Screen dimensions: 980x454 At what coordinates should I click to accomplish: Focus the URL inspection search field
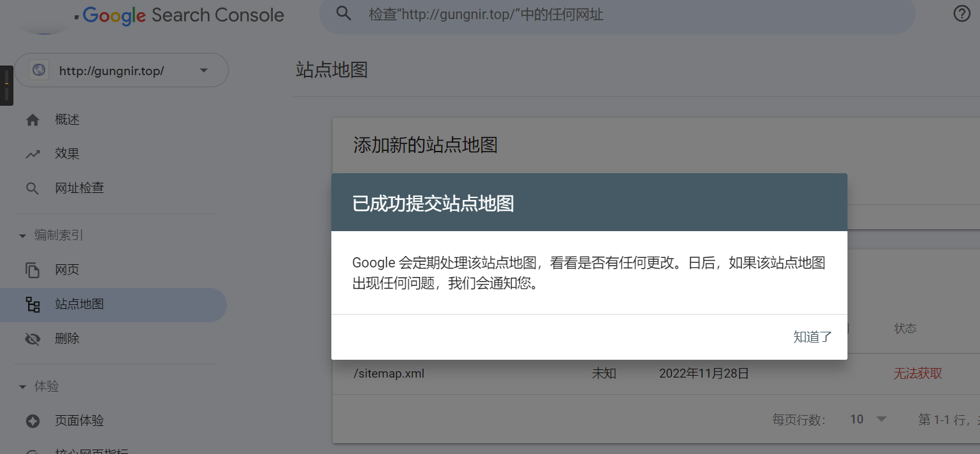(x=617, y=14)
